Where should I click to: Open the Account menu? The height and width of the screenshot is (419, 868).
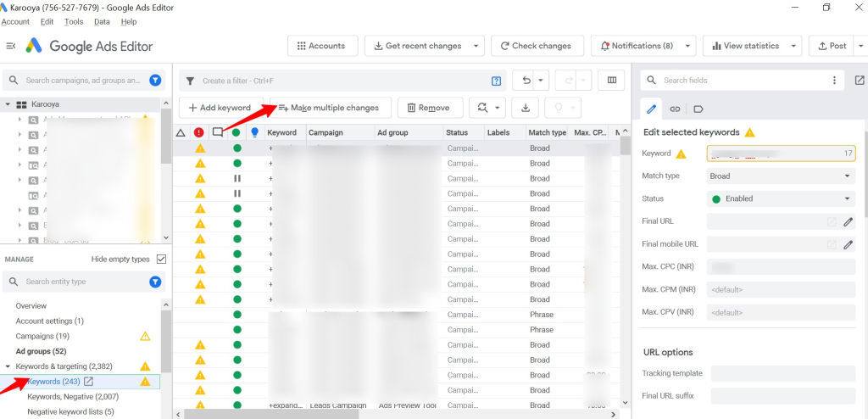click(15, 21)
